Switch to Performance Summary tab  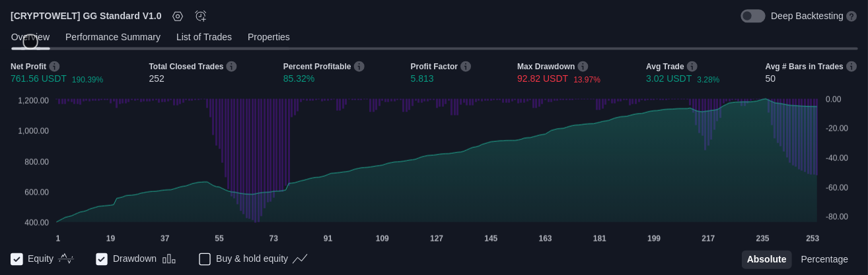point(113,37)
